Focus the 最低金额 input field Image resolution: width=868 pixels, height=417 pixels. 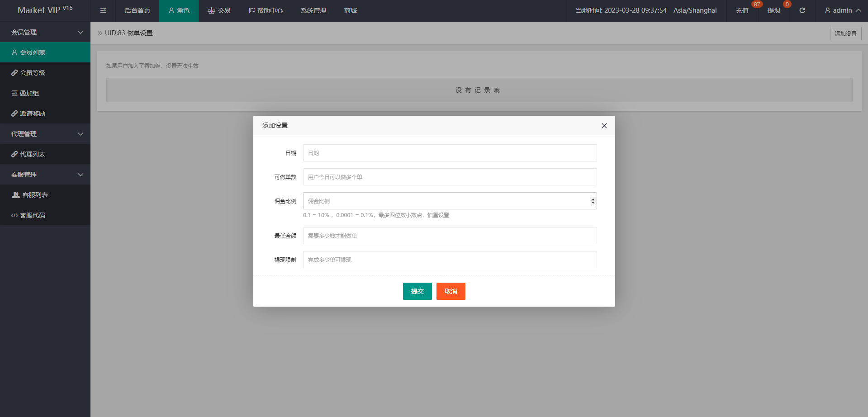click(x=450, y=236)
